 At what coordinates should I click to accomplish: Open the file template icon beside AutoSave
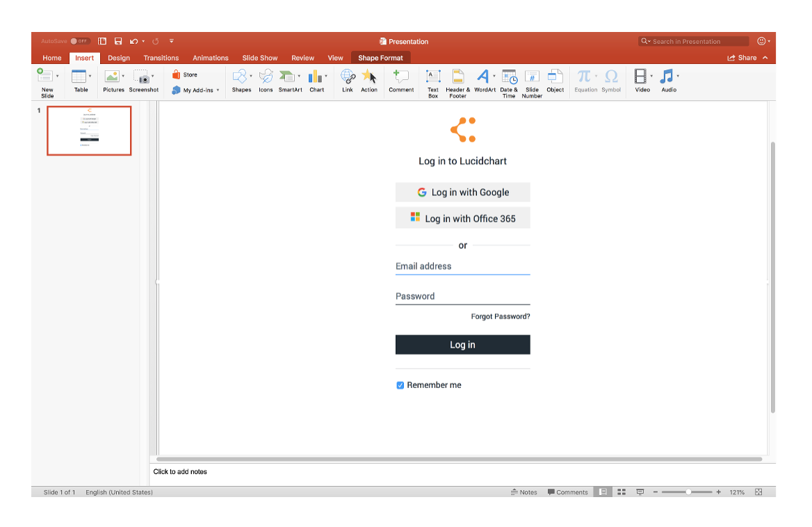tap(102, 41)
